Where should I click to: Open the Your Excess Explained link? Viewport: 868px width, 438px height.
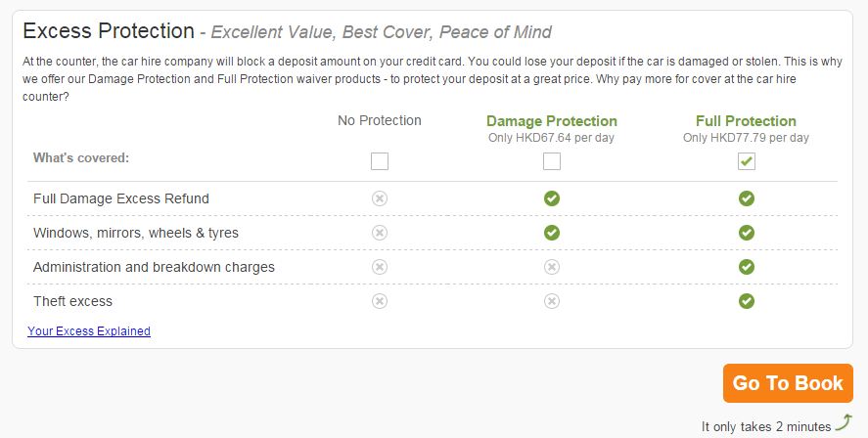pyautogui.click(x=89, y=330)
